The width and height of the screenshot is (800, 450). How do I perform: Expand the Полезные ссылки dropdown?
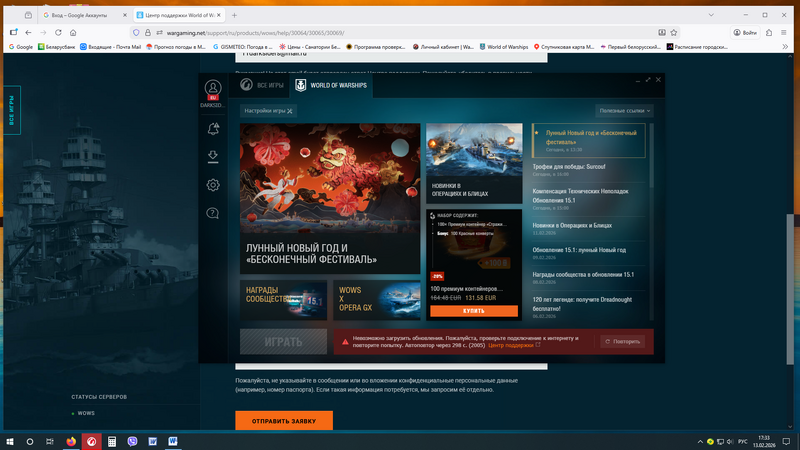(x=625, y=110)
